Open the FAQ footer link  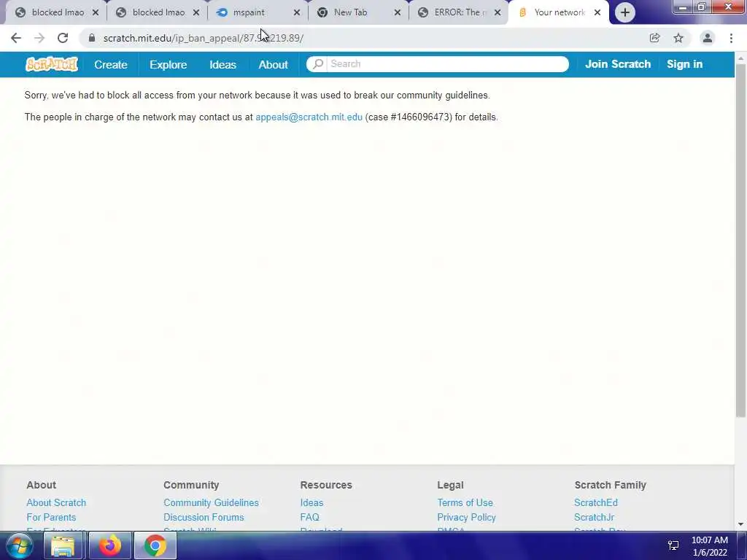pos(309,517)
